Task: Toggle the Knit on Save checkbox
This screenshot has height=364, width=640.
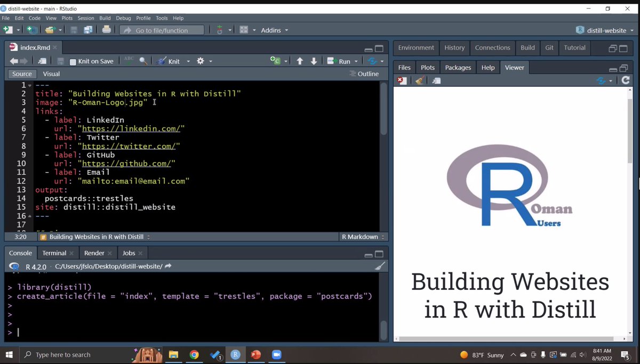Action: [73, 62]
